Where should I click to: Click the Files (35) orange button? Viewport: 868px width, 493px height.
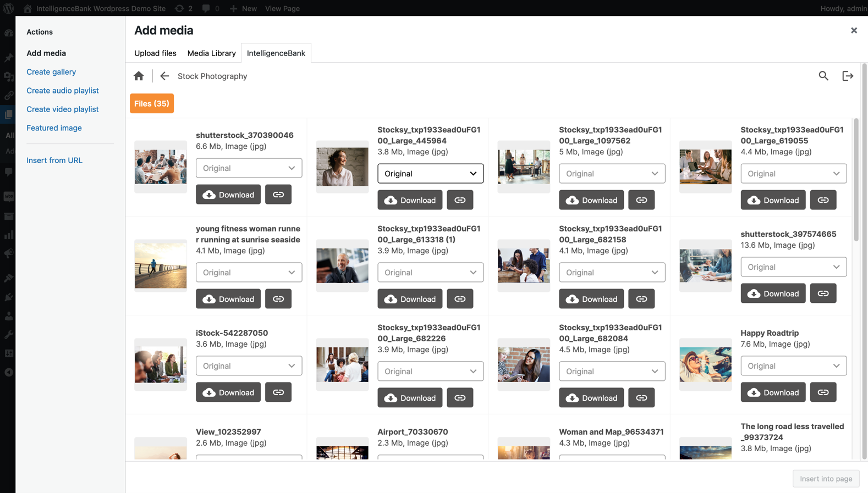point(152,103)
